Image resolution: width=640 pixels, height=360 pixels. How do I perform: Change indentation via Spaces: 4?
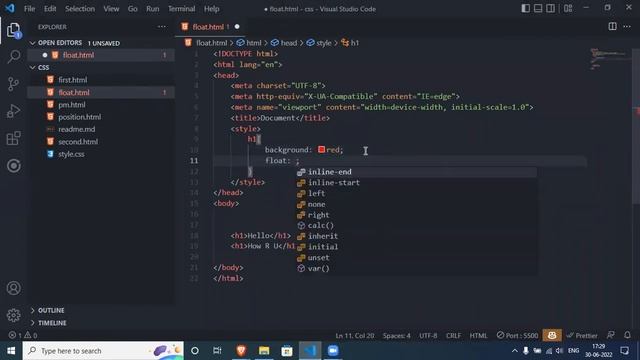tap(396, 335)
